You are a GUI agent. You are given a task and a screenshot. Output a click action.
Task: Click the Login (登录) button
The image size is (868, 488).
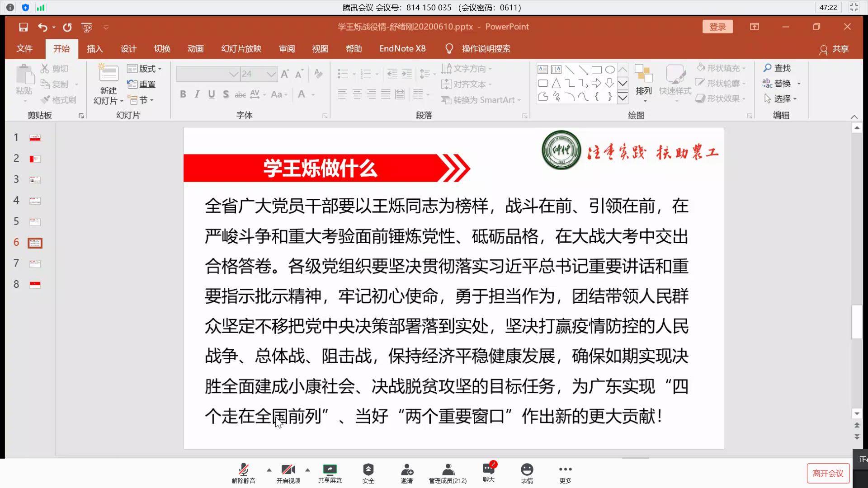pos(717,27)
